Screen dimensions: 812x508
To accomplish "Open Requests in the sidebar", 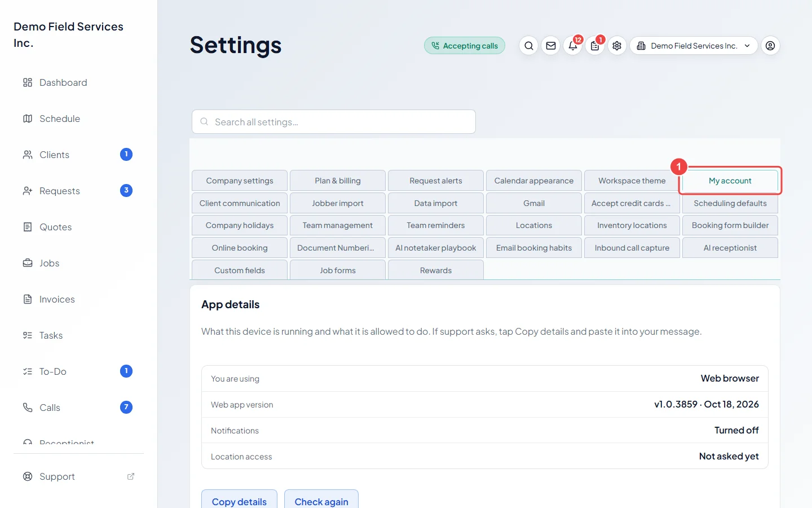I will pos(78,191).
